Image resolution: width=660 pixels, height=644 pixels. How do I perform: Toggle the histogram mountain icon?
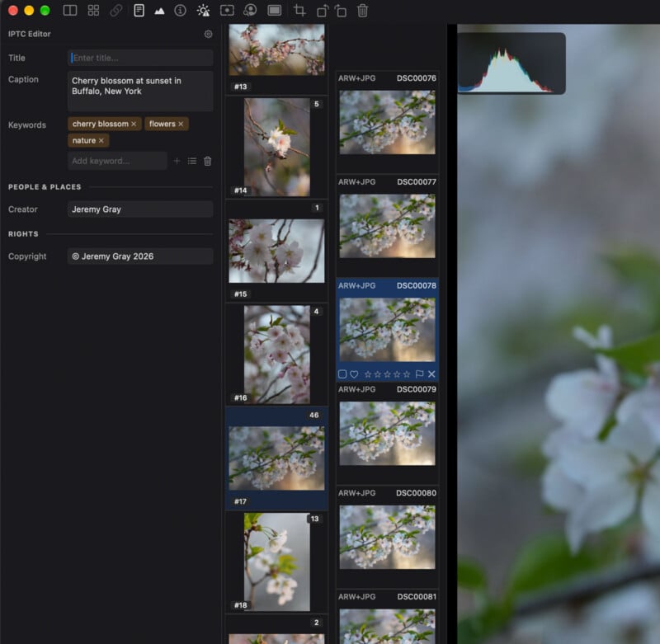[x=159, y=11]
